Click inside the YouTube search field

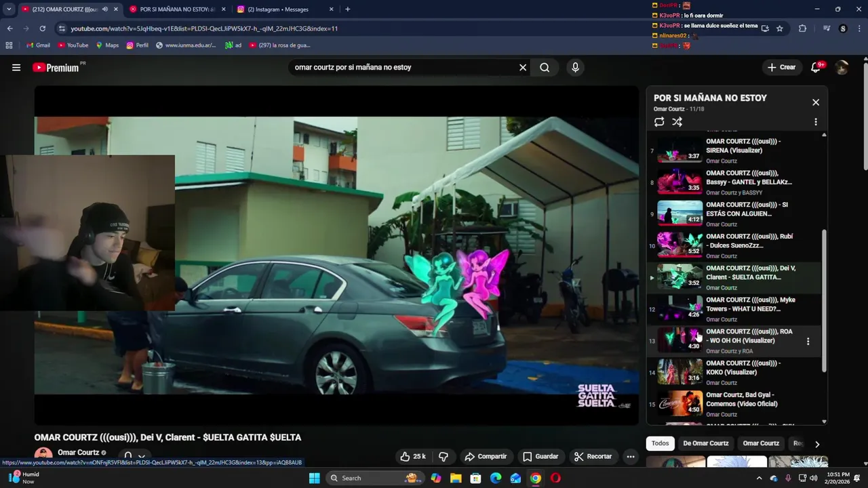[403, 67]
